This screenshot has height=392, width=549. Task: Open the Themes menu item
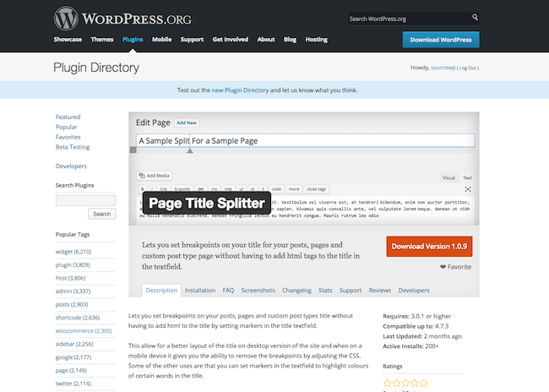click(x=102, y=39)
